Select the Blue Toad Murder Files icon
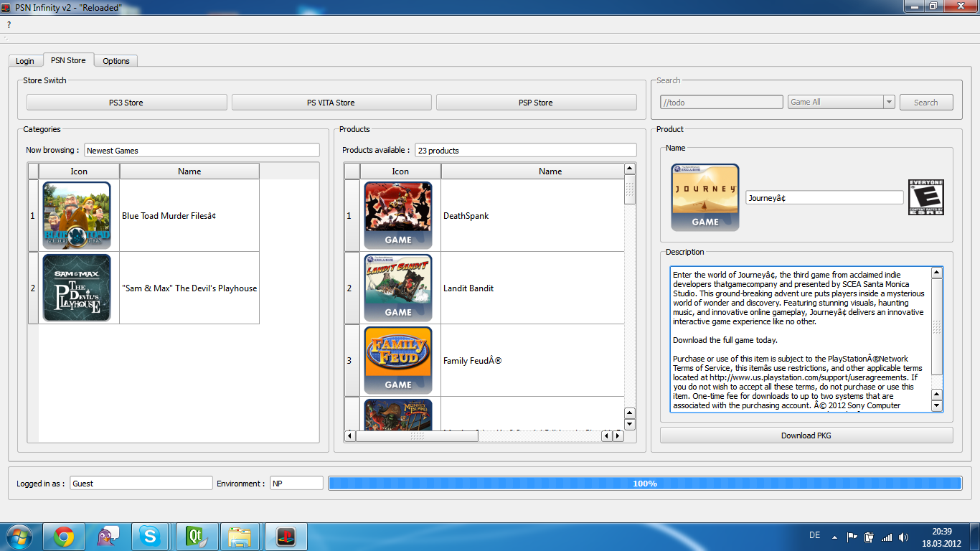This screenshot has width=980, height=551. [x=77, y=215]
